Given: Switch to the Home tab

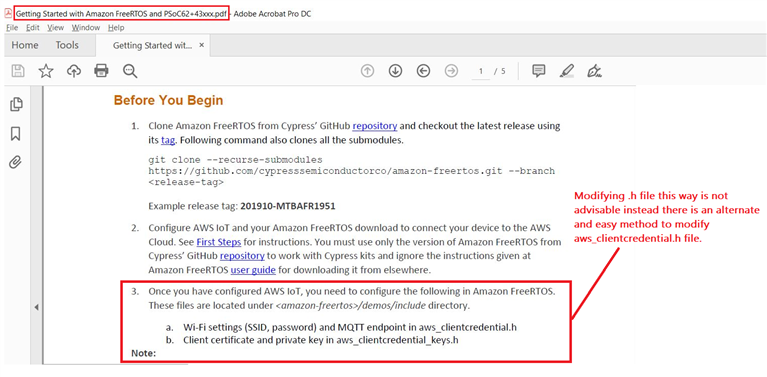Looking at the screenshot, I should (25, 45).
